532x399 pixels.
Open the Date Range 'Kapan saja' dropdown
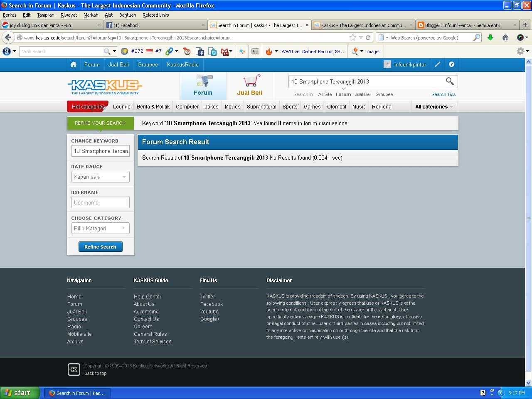100,177
